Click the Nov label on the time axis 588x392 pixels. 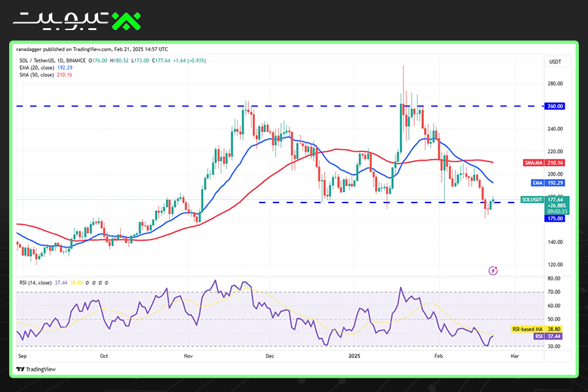click(x=188, y=355)
